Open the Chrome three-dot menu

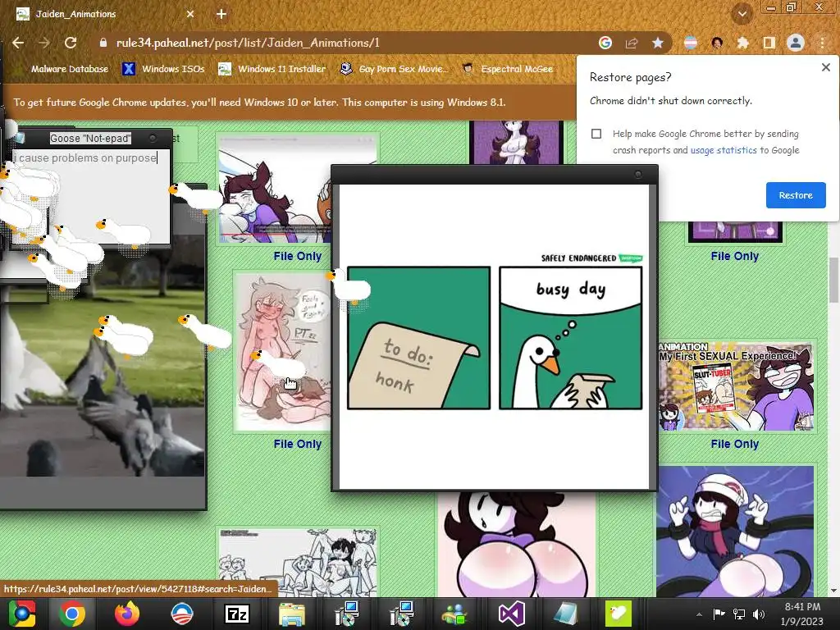[x=822, y=43]
